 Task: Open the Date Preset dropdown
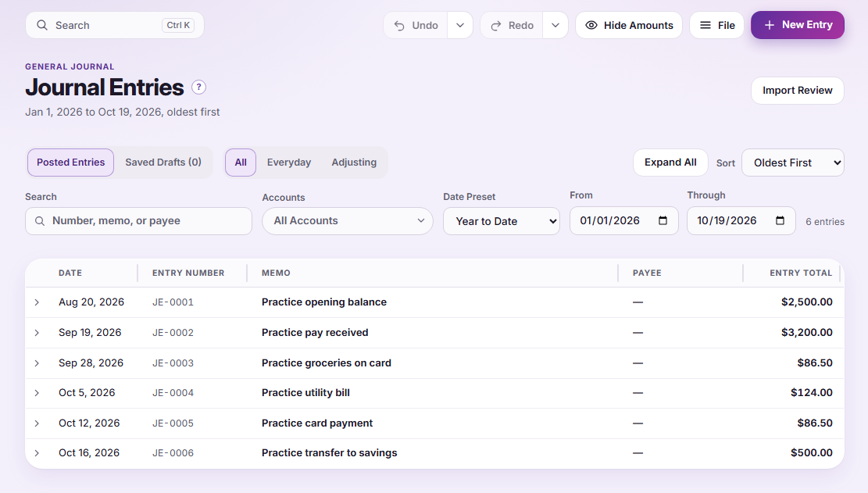[502, 221]
